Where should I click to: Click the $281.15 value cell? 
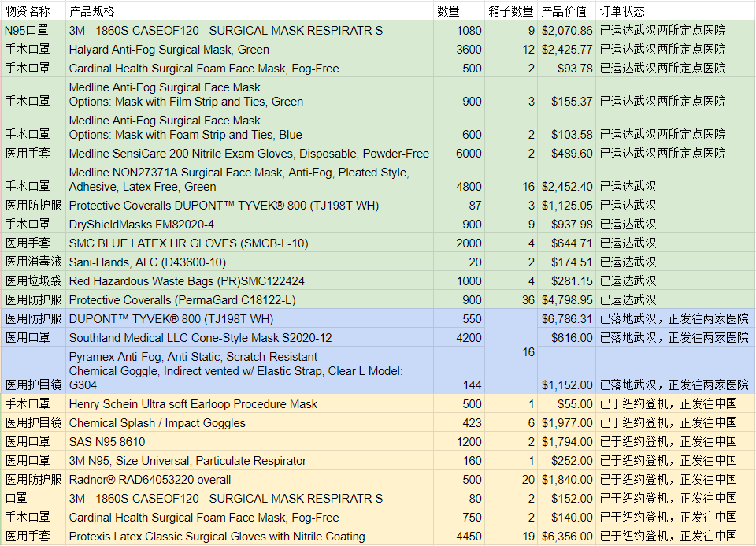(x=566, y=280)
